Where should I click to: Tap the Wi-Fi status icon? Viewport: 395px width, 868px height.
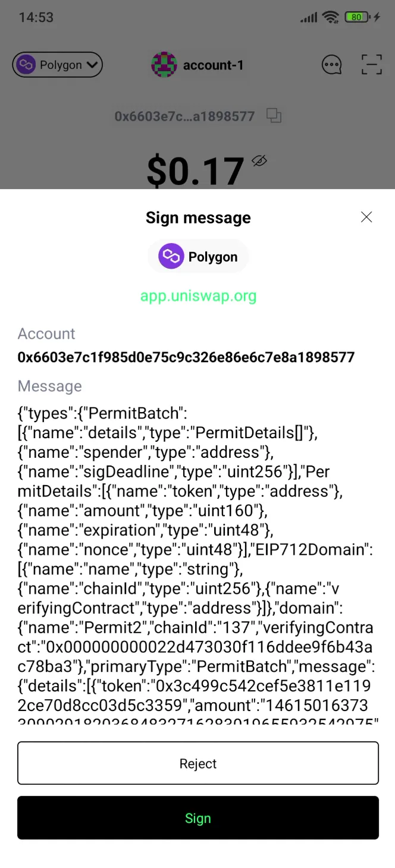pyautogui.click(x=330, y=17)
